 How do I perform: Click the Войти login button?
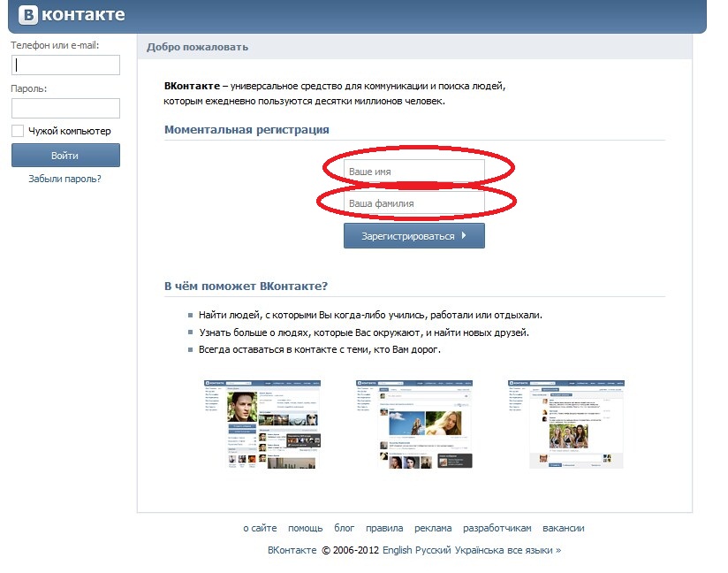coord(65,156)
